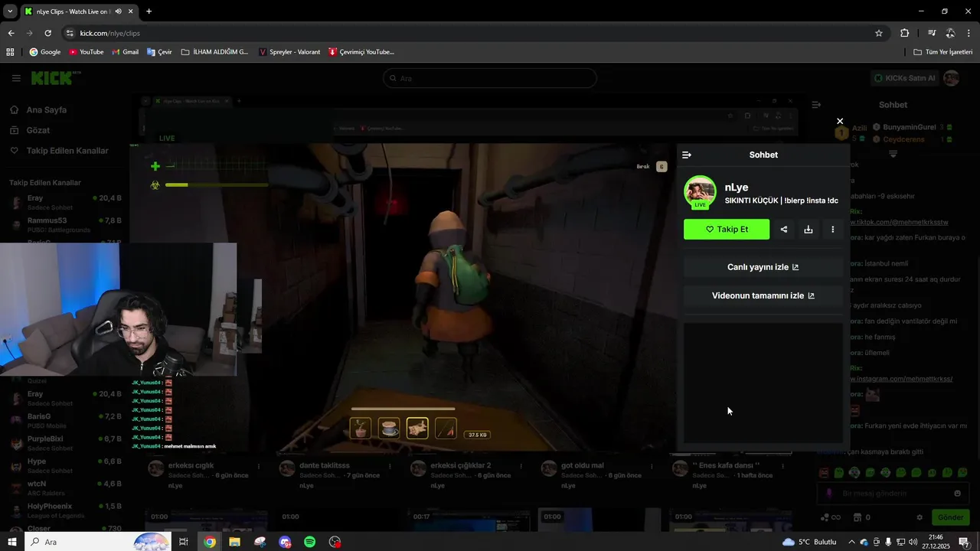This screenshot has height=551, width=980.
Task: Show hidden system tray icons chevron
Action: point(851,542)
